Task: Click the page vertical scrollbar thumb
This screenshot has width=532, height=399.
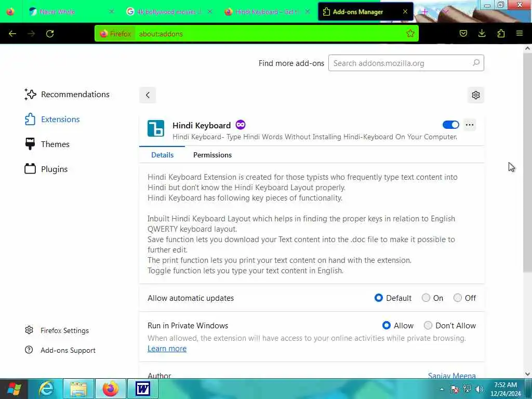Action: 527,162
